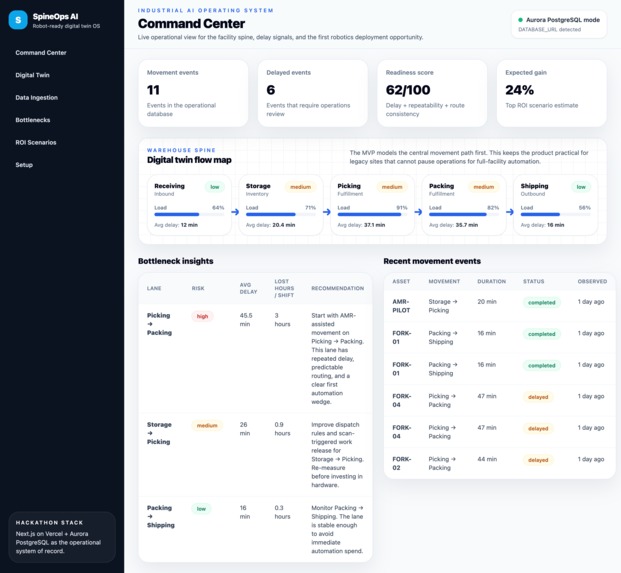Click arrow between Picking and Packing nodes
Image resolution: width=621 pixels, height=573 pixels.
(x=418, y=212)
